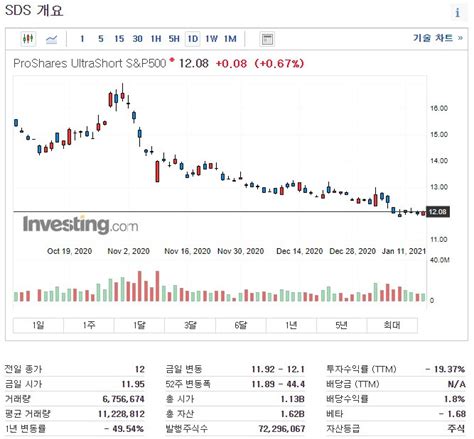Show the 1달 chart range

[x=139, y=325]
